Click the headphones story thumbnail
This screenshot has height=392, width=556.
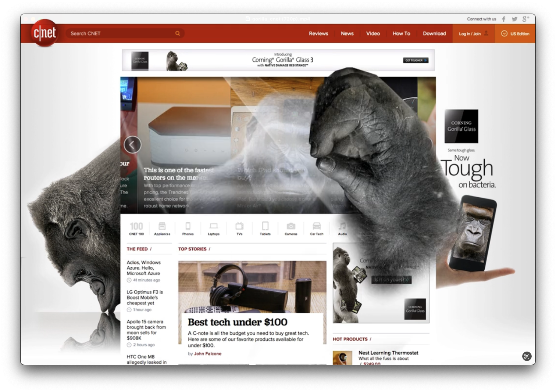(252, 287)
